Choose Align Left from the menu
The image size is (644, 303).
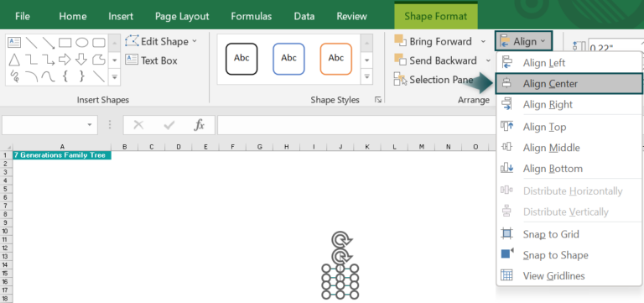(569, 63)
